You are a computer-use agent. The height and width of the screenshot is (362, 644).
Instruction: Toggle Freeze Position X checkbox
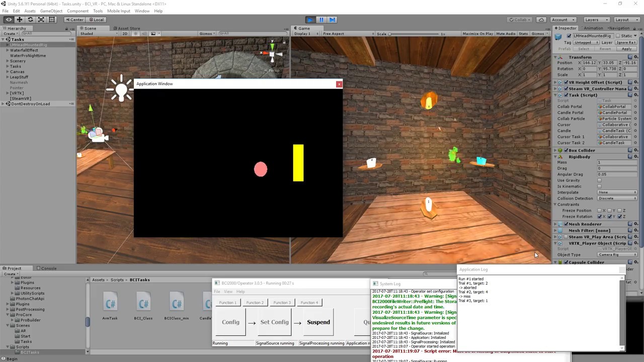[599, 211]
